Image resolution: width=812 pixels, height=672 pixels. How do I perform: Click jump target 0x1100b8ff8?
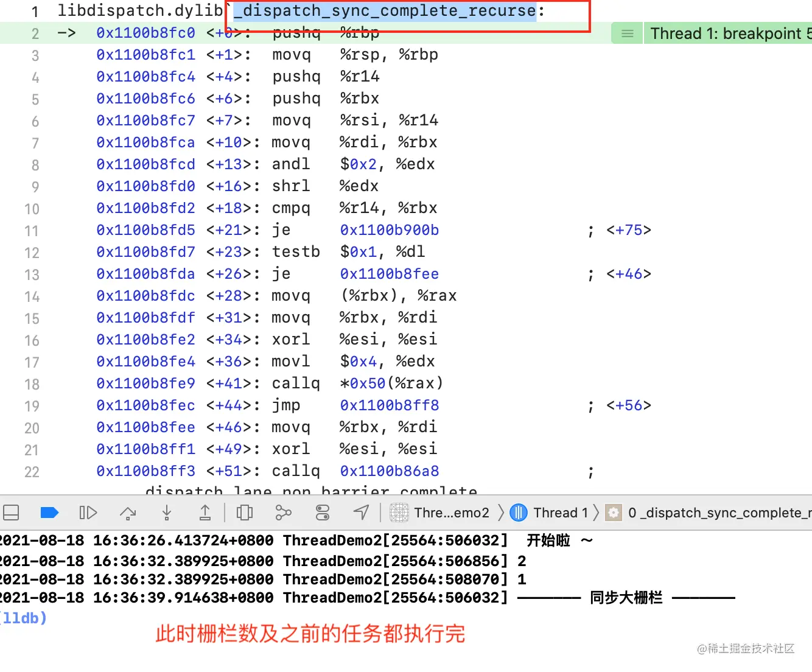390,405
